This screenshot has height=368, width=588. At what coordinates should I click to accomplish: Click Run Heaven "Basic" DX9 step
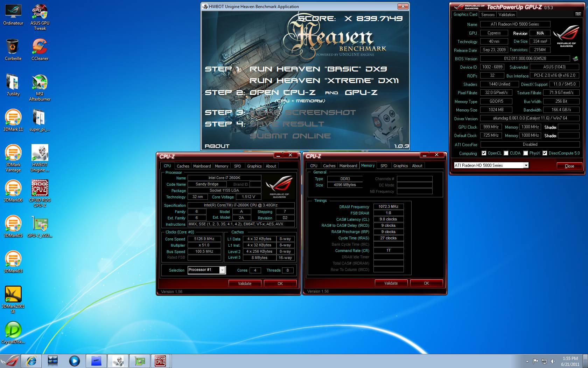pos(318,69)
